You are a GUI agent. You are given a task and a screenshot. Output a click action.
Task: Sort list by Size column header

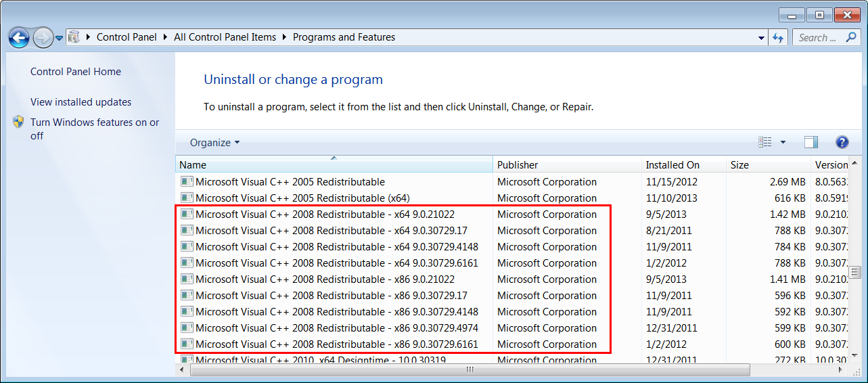[x=768, y=164]
